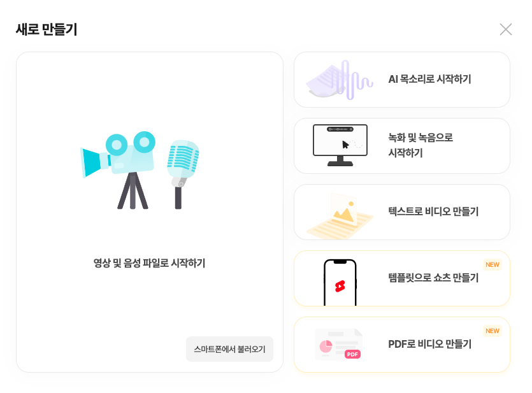This screenshot has width=532, height=393.
Task: Select PDF로 비디오 만들기
Action: tap(402, 345)
